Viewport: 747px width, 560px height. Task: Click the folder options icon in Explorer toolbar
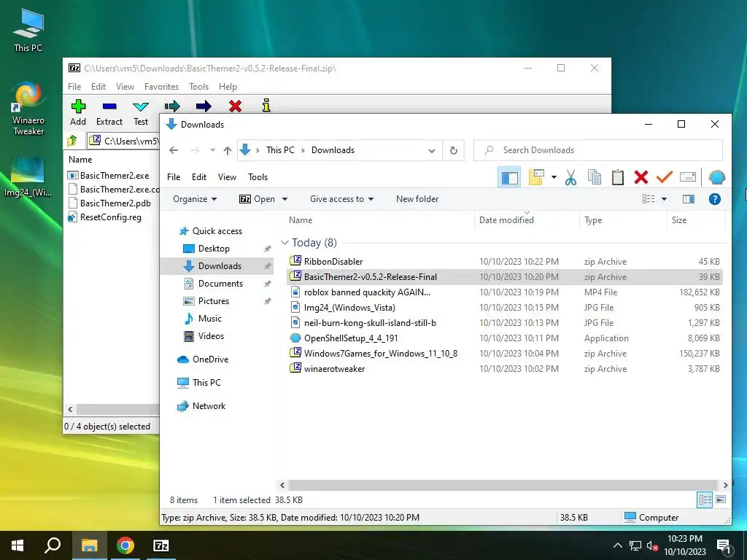(x=536, y=177)
